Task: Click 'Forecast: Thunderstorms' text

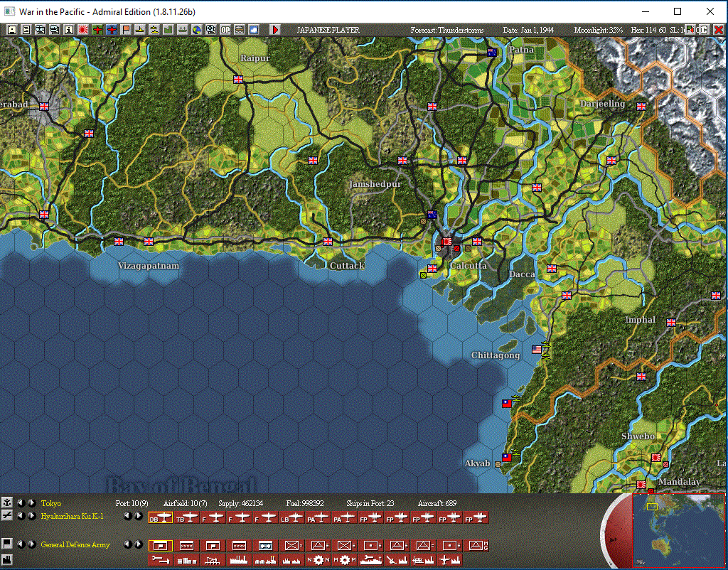Action: click(447, 30)
